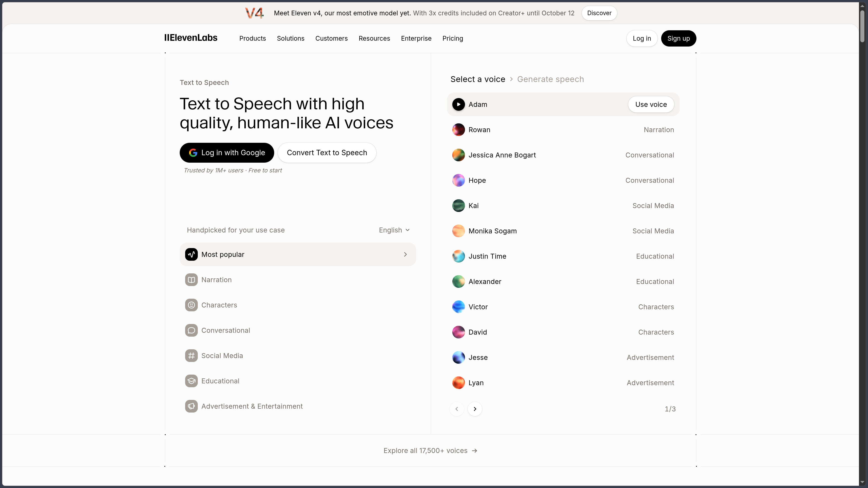Click the Advertisement megaphone icon

coord(191,406)
